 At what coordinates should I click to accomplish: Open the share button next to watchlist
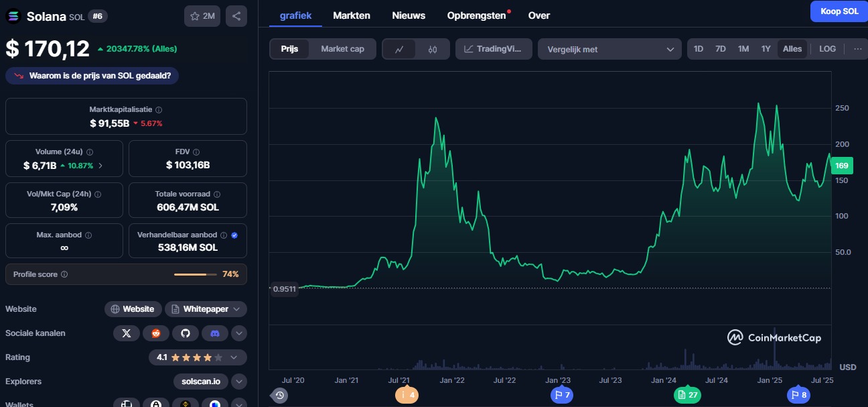click(236, 16)
